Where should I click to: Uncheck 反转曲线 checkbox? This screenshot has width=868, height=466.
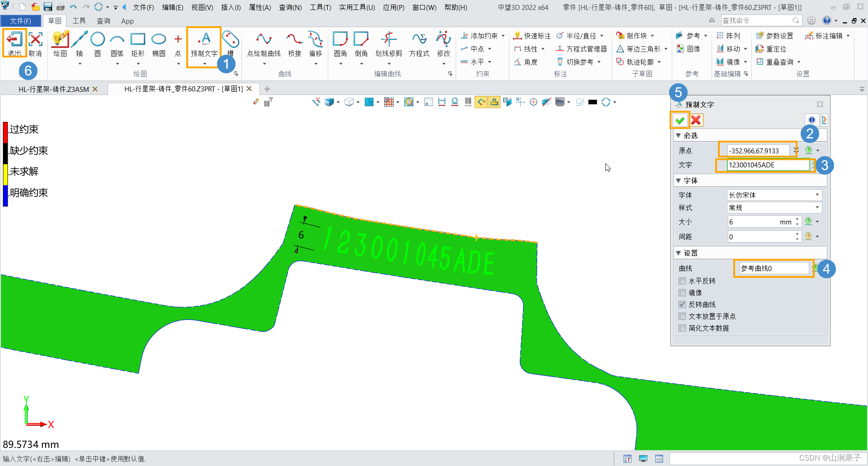tap(682, 304)
